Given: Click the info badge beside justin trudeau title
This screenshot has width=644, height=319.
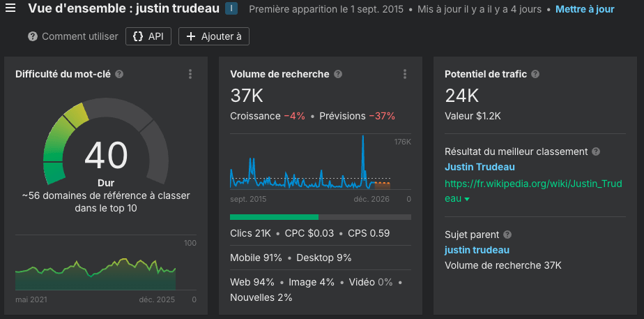Looking at the screenshot, I should pos(231,9).
